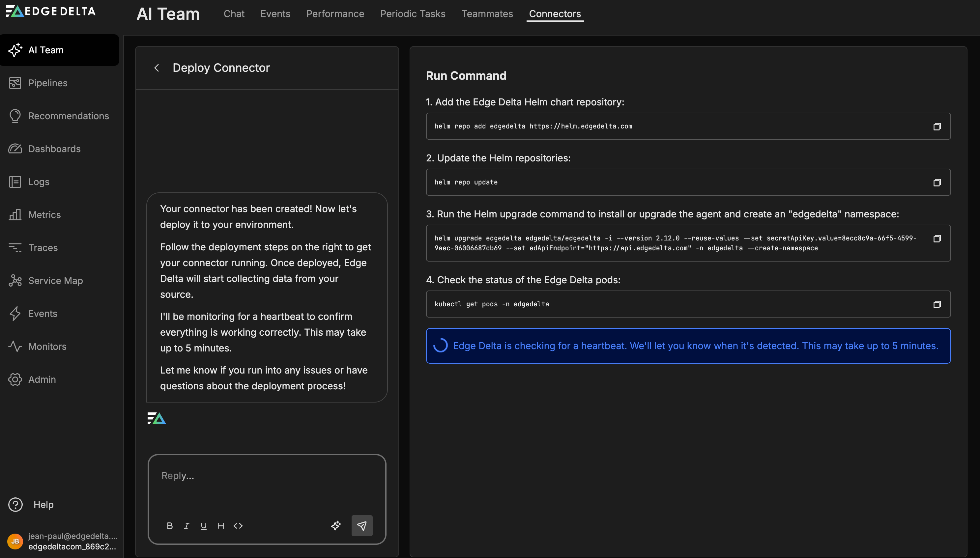This screenshot has width=980, height=558.
Task: Open the Chat tab
Action: point(234,14)
